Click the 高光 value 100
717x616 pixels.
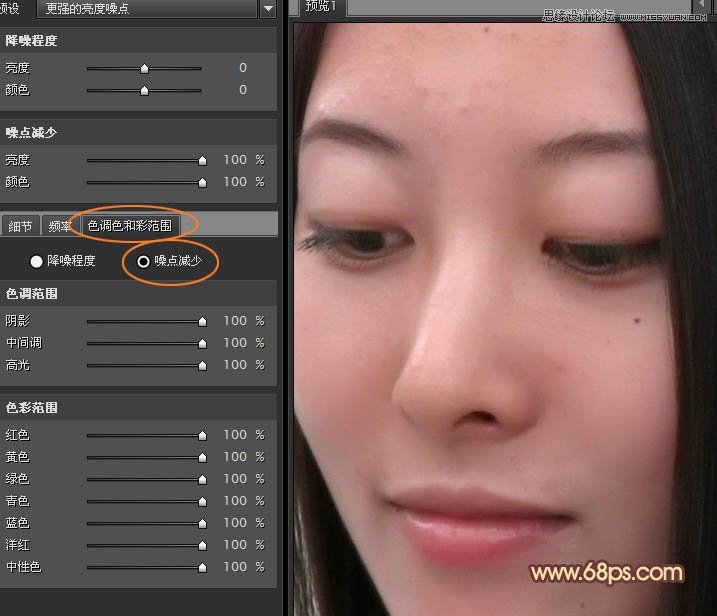click(x=235, y=364)
